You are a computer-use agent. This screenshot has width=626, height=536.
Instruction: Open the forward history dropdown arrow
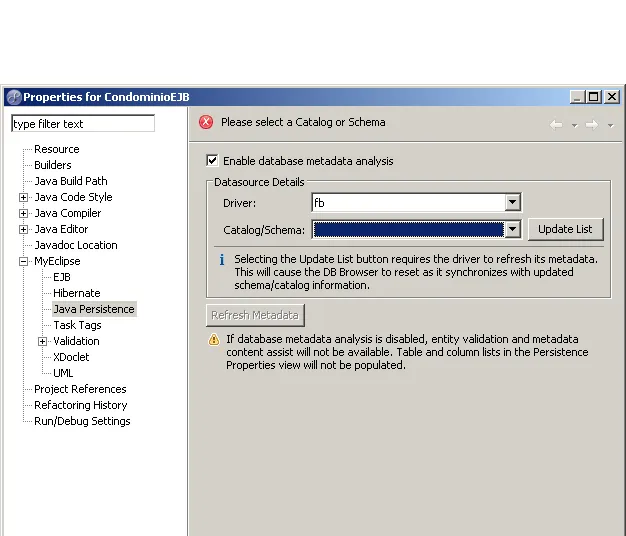coord(610,126)
